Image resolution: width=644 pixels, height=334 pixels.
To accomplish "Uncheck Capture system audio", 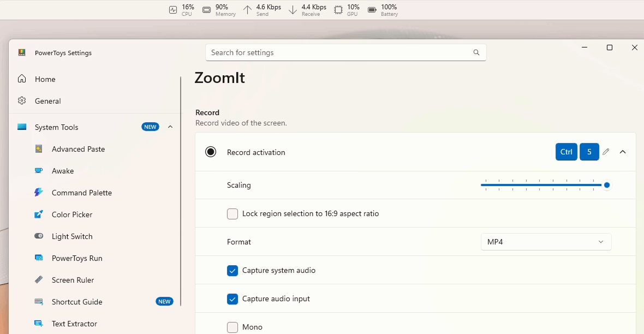I will click(232, 270).
